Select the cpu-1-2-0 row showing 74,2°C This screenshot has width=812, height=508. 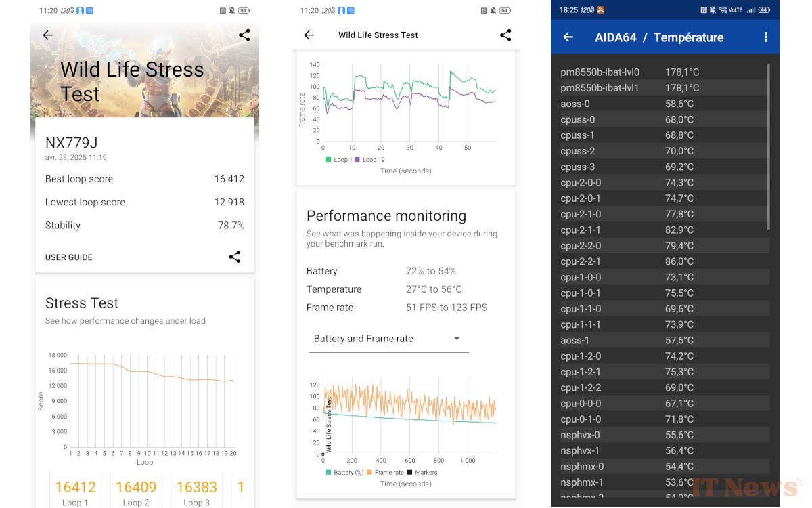tap(664, 356)
